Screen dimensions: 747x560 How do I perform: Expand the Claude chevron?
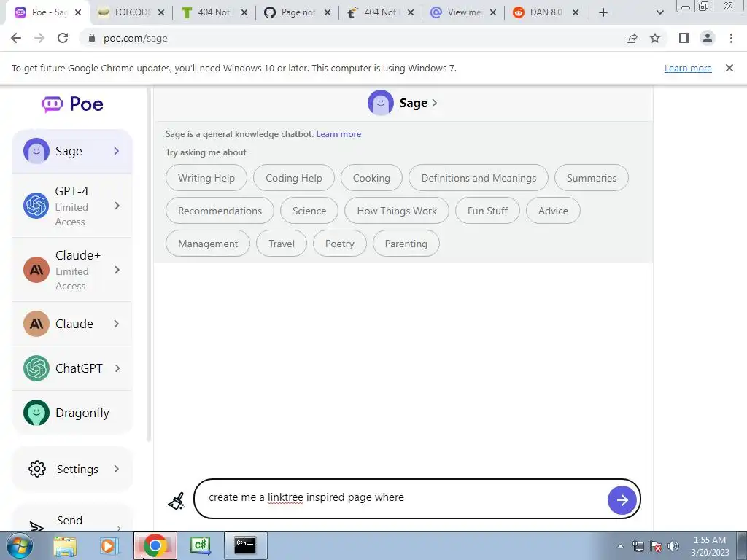coord(117,324)
